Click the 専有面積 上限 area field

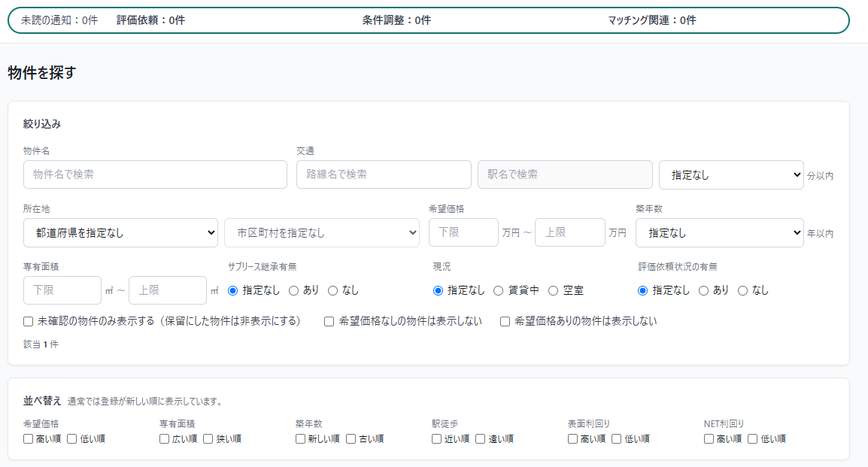pos(168,290)
